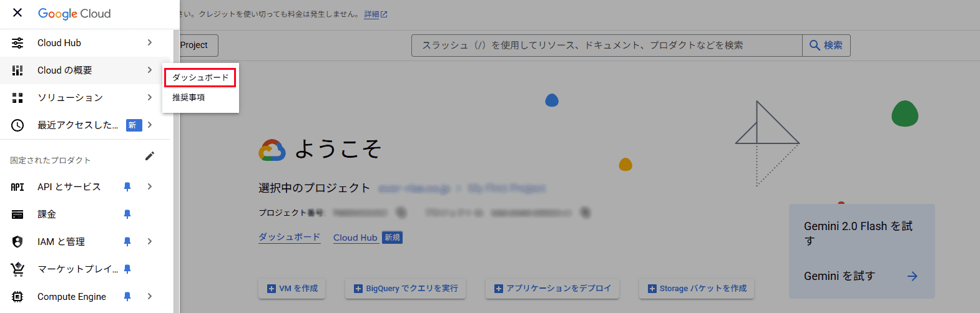
Task: Select 推奨事項 in the flyout submenu
Action: pos(200,97)
